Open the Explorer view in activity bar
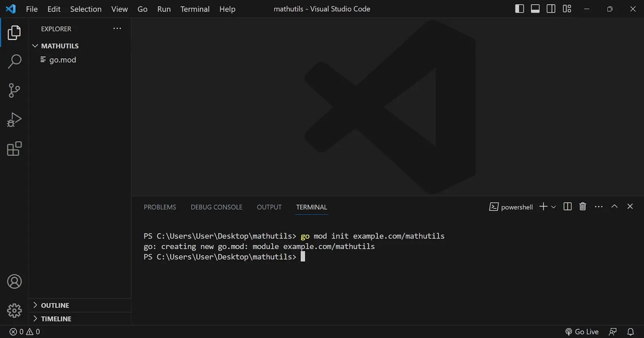The image size is (644, 338). [x=14, y=33]
